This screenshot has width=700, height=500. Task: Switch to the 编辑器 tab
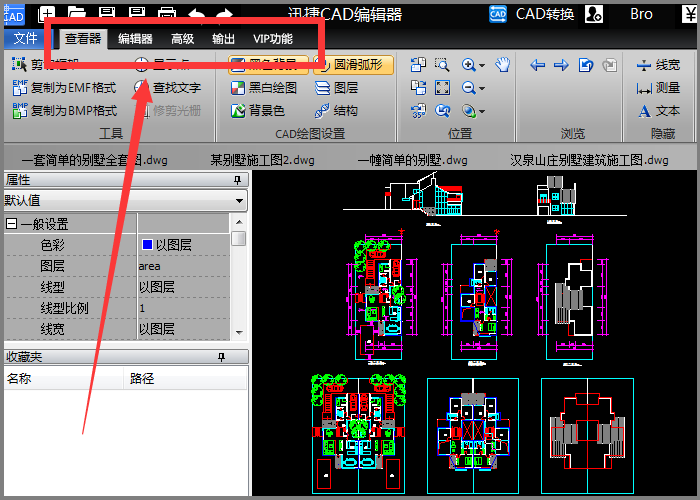pyautogui.click(x=135, y=39)
